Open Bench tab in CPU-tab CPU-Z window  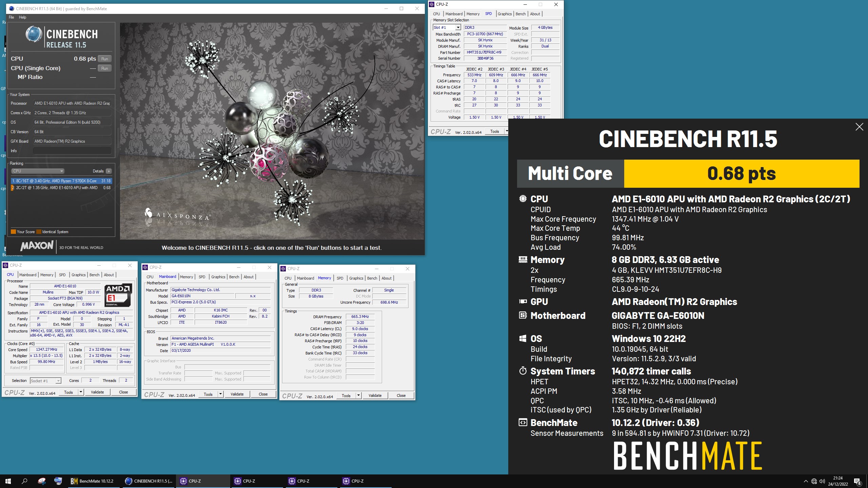[x=94, y=275]
